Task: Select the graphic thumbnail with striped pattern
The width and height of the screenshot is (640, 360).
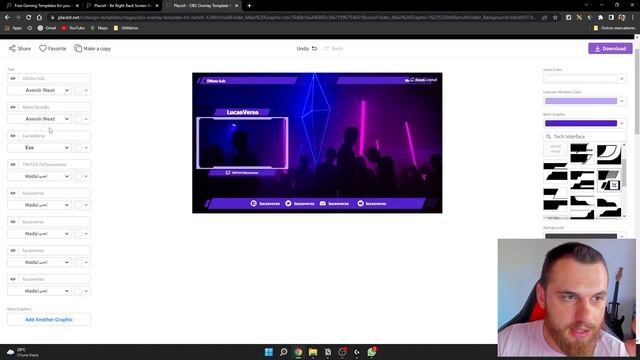Action: 609,180
